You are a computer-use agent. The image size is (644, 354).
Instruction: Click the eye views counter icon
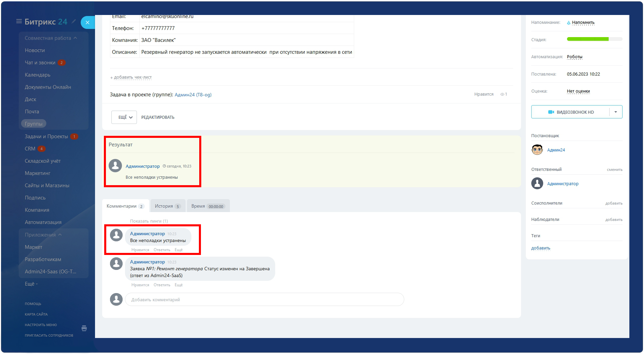click(502, 94)
